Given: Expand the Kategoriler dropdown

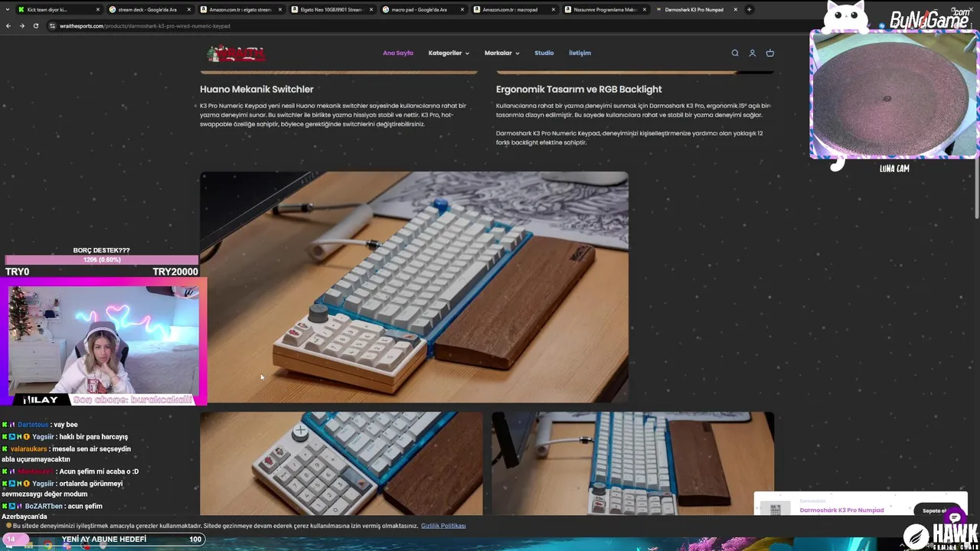Looking at the screenshot, I should (x=449, y=53).
